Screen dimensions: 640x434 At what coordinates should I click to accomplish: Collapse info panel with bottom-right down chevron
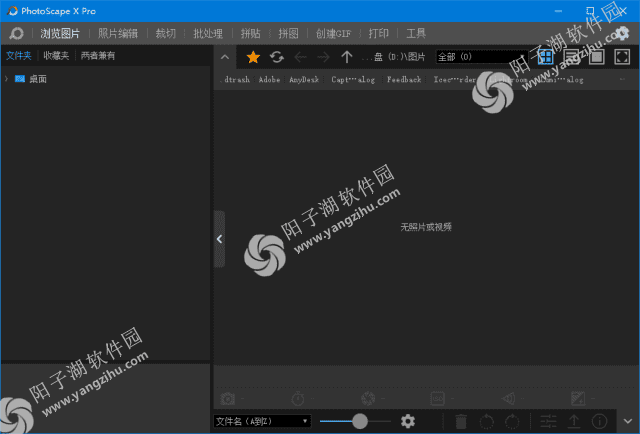(x=628, y=421)
